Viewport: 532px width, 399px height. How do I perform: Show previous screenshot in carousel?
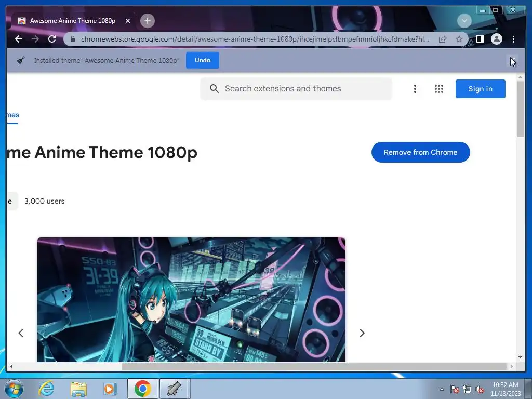point(21,333)
